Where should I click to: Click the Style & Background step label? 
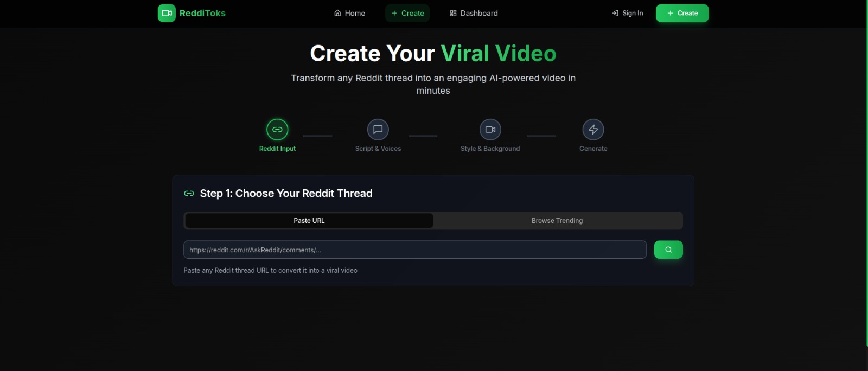point(490,149)
